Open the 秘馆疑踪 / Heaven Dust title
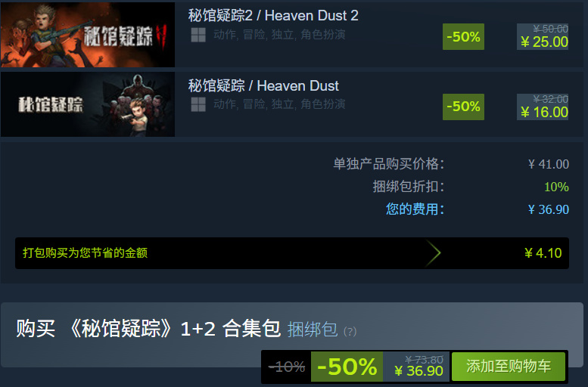 263,86
